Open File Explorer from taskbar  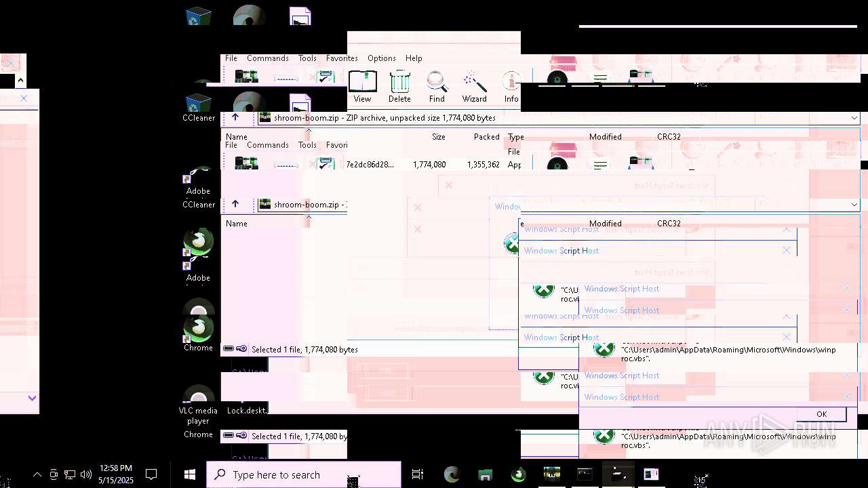coord(485,474)
